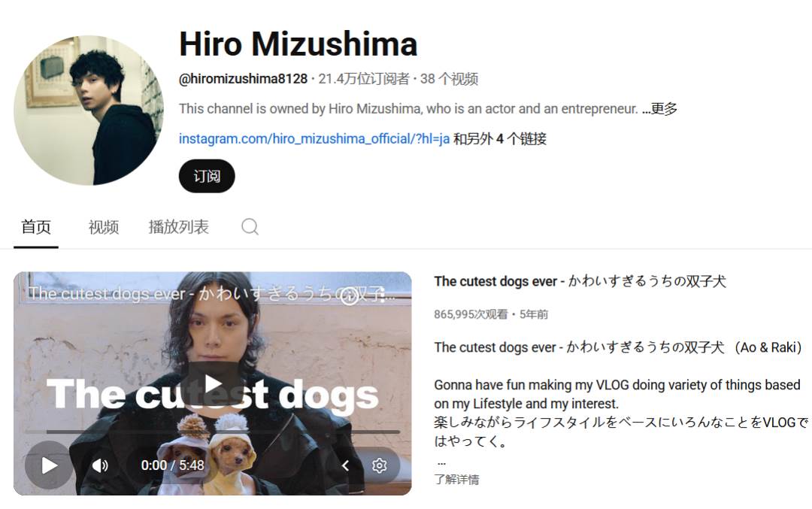Open the channel search magnifier icon

(x=250, y=227)
